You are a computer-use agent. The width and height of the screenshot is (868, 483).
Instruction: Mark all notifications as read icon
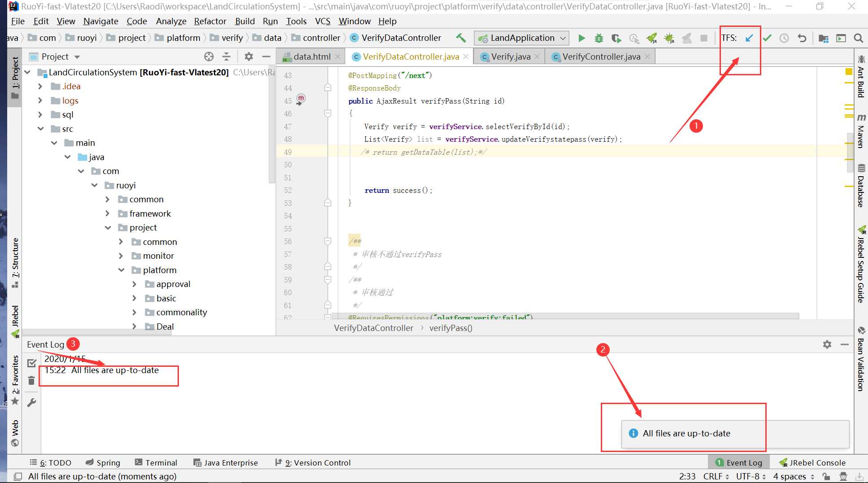coord(31,363)
